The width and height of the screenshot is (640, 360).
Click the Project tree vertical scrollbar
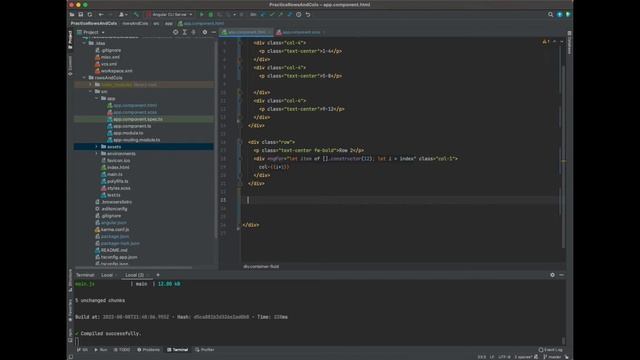click(x=216, y=139)
